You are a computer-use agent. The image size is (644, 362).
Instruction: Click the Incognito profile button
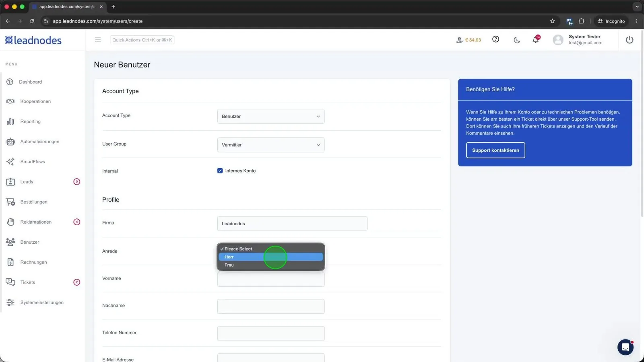tap(611, 21)
